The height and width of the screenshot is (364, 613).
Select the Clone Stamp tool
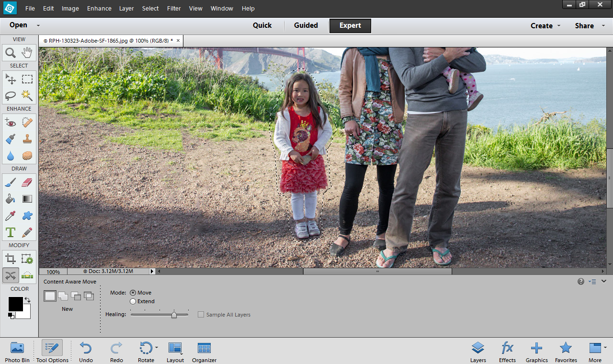click(27, 139)
